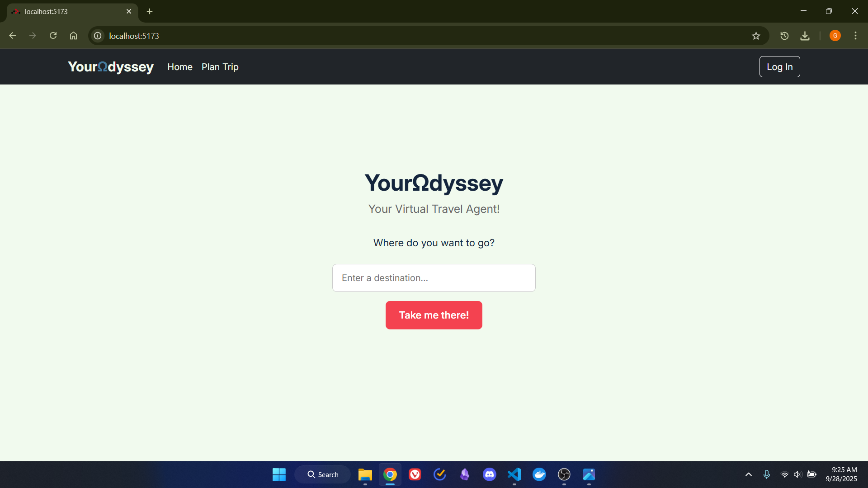Click the YourΩdyssey navbar logo
Viewport: 868px width, 488px height.
111,67
